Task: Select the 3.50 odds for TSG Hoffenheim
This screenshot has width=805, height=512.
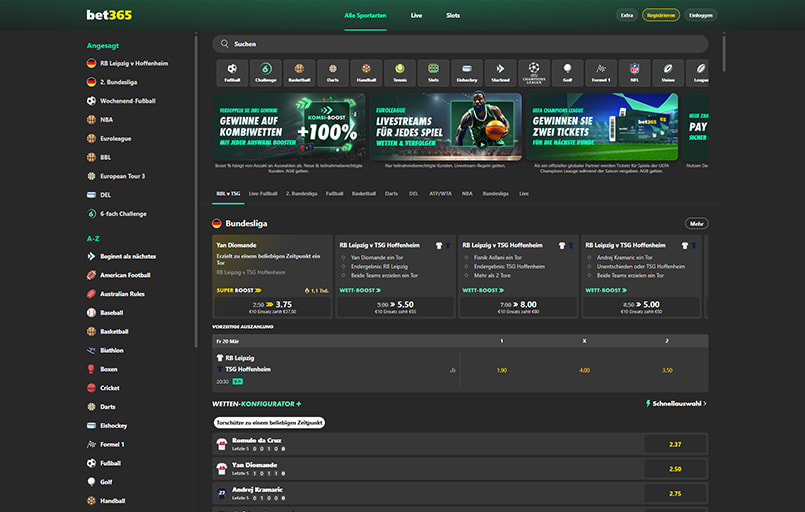Action: (x=667, y=370)
